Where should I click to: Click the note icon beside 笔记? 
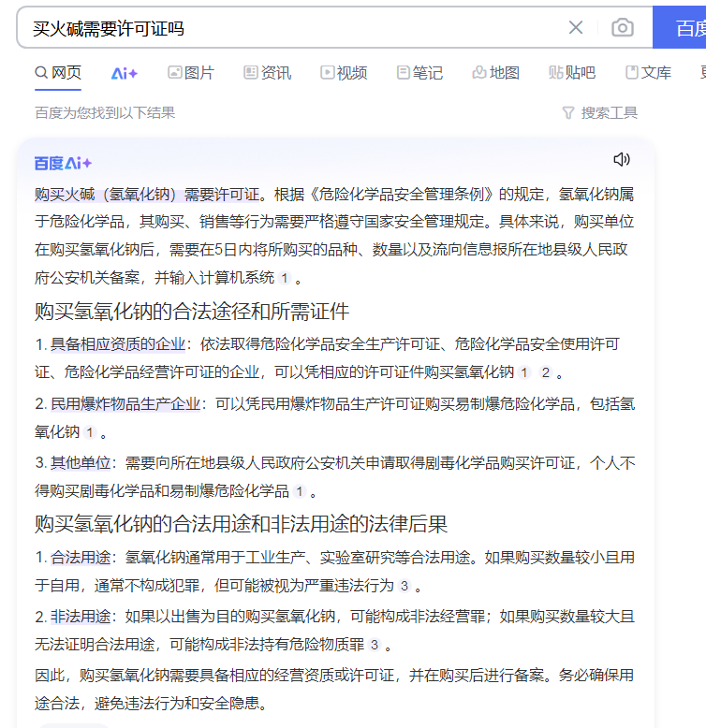(x=404, y=72)
